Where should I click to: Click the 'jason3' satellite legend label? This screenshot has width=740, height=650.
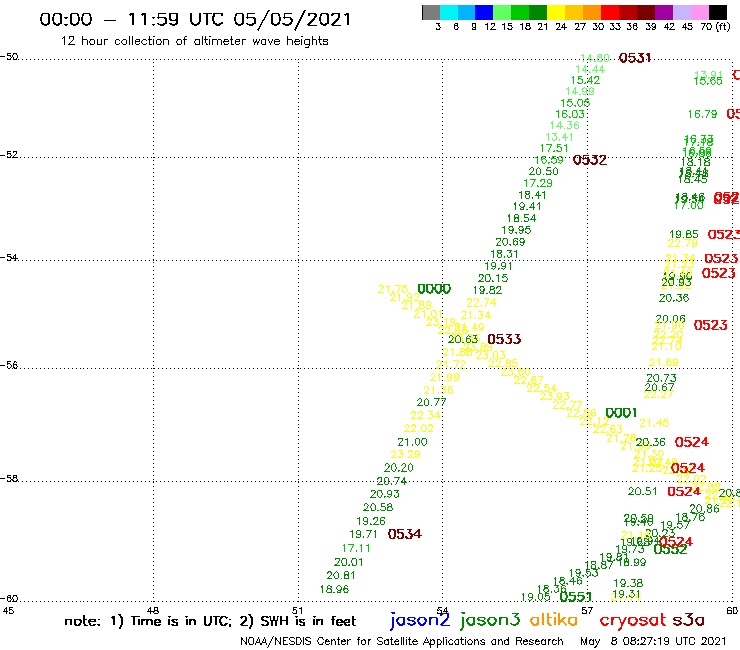tap(490, 621)
